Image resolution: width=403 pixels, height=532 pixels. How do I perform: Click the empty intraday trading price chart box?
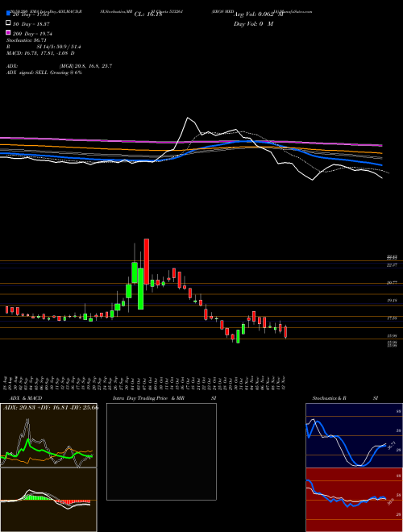161,451
